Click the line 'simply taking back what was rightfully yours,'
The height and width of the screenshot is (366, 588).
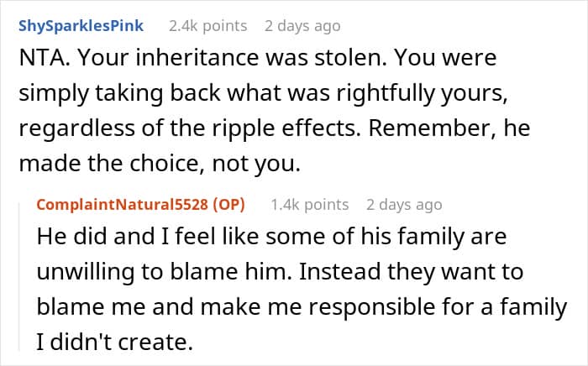click(263, 93)
